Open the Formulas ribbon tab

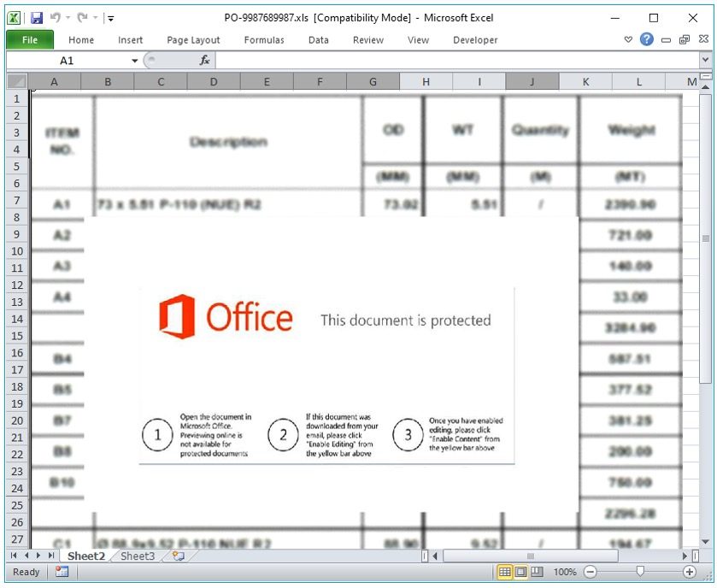(264, 40)
